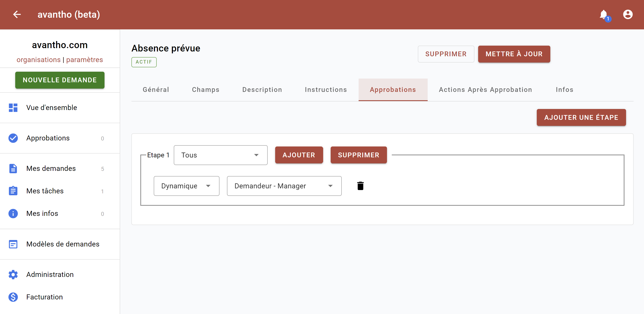The image size is (644, 314).
Task: Open Modèles de demandes
Action: [x=60, y=244]
